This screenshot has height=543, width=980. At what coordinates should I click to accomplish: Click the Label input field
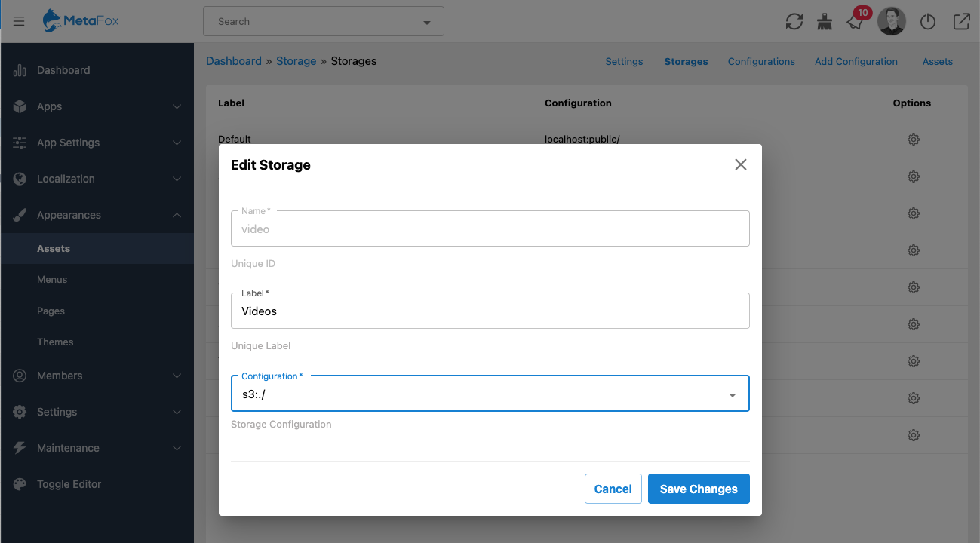coord(490,311)
